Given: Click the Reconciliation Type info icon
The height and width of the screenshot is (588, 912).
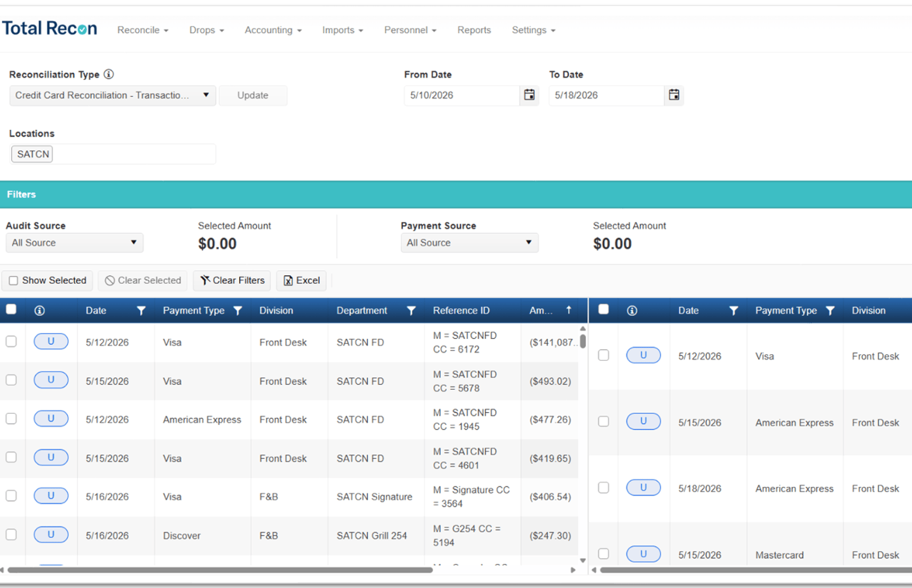Looking at the screenshot, I should click(109, 74).
